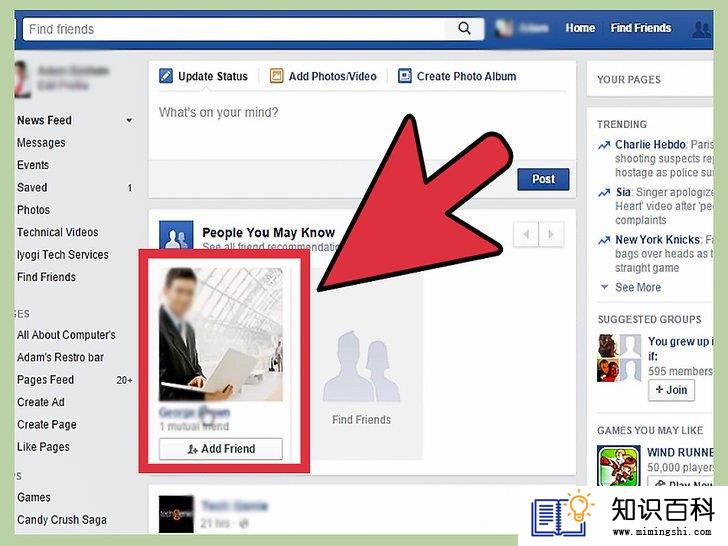Click the Find friends search field
Viewport: 728px width, 546px height.
pyautogui.click(x=234, y=29)
